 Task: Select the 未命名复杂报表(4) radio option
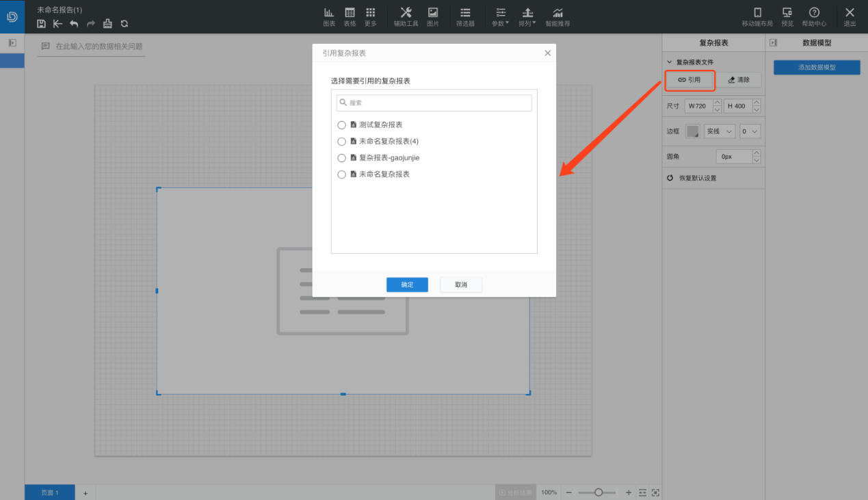[342, 142]
